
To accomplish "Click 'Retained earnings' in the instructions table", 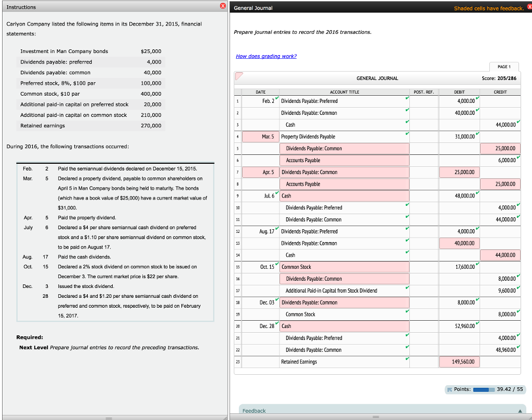I will point(43,126).
